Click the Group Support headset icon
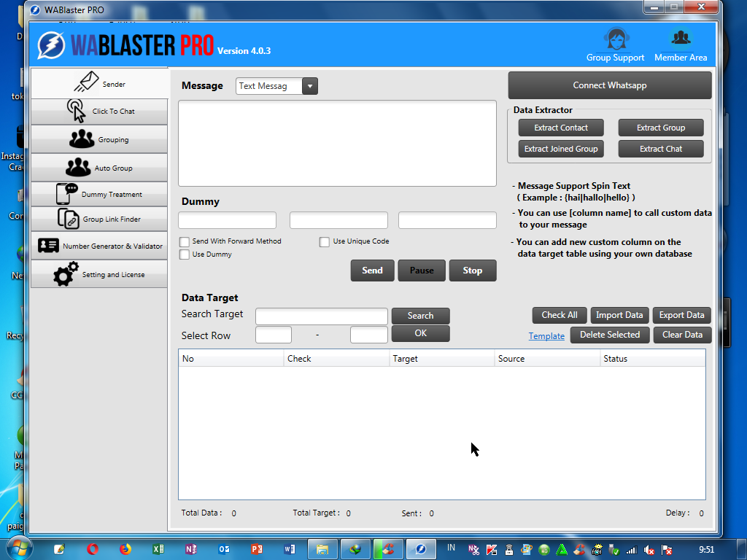 616,39
